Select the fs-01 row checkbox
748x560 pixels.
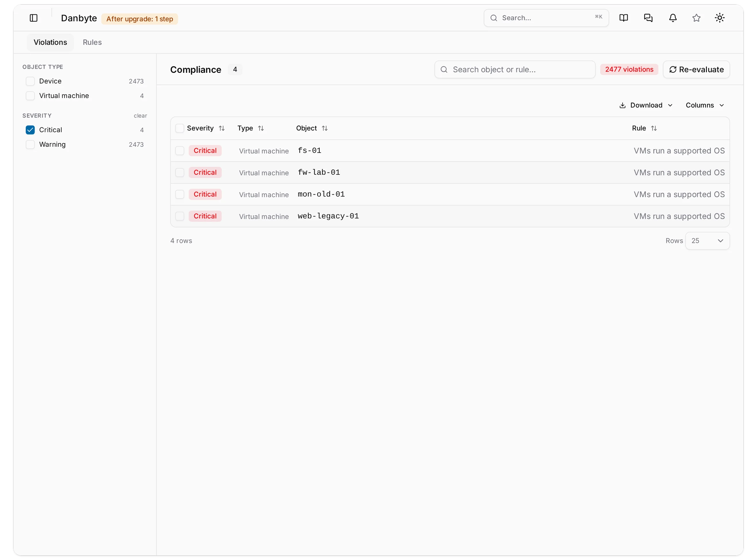point(180,151)
